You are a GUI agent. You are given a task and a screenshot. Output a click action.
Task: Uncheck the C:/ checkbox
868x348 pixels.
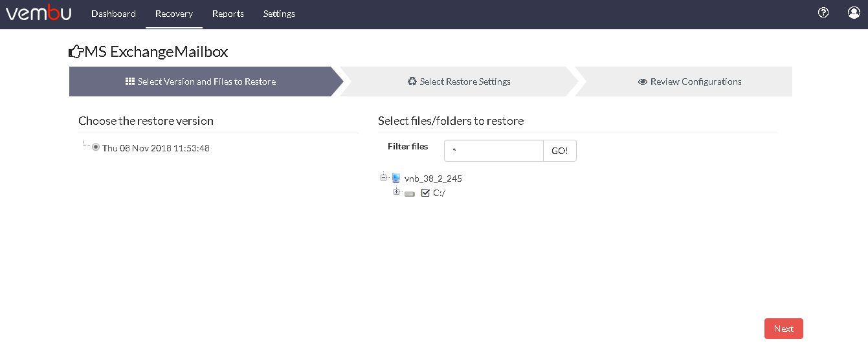(x=425, y=193)
